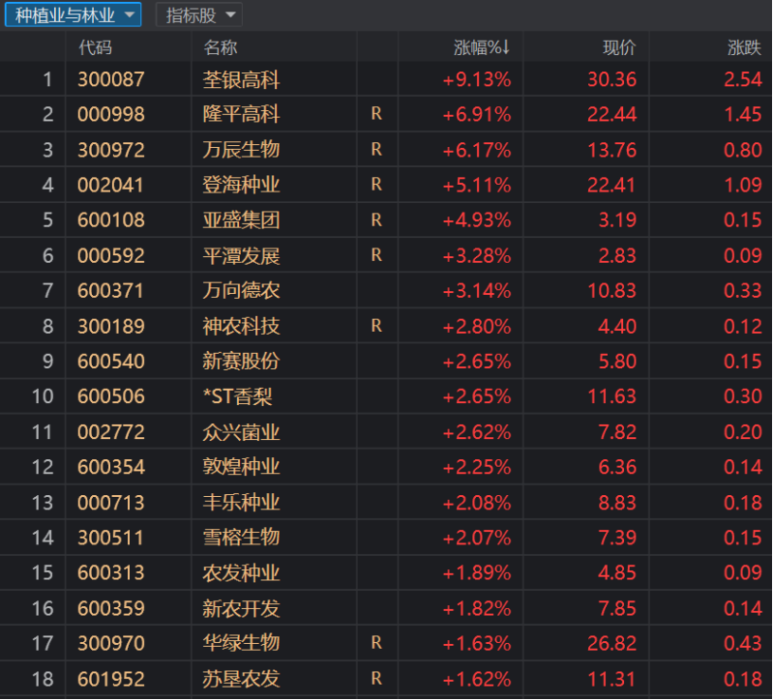Image resolution: width=773 pixels, height=700 pixels.
Task: Sort by 现价 column header
Action: 619,46
